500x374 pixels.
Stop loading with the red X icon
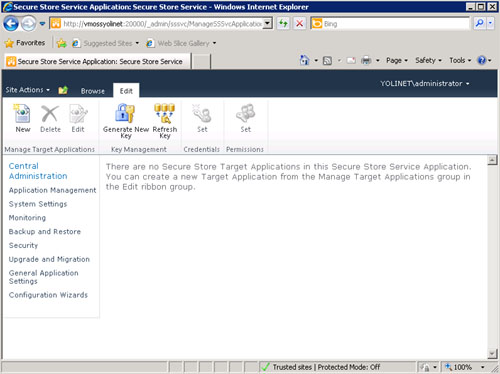tap(300, 23)
